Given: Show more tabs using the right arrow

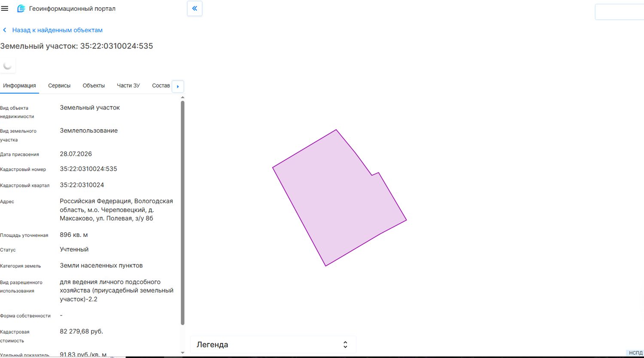Looking at the screenshot, I should click(178, 86).
